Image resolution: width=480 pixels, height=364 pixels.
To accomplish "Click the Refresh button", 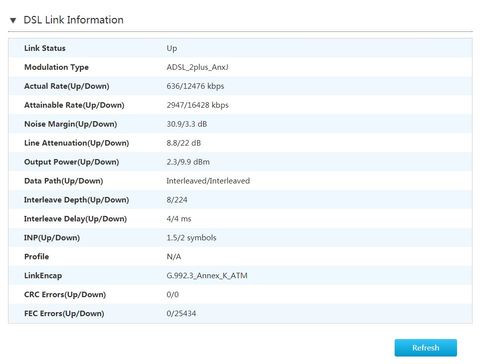I will click(x=426, y=348).
